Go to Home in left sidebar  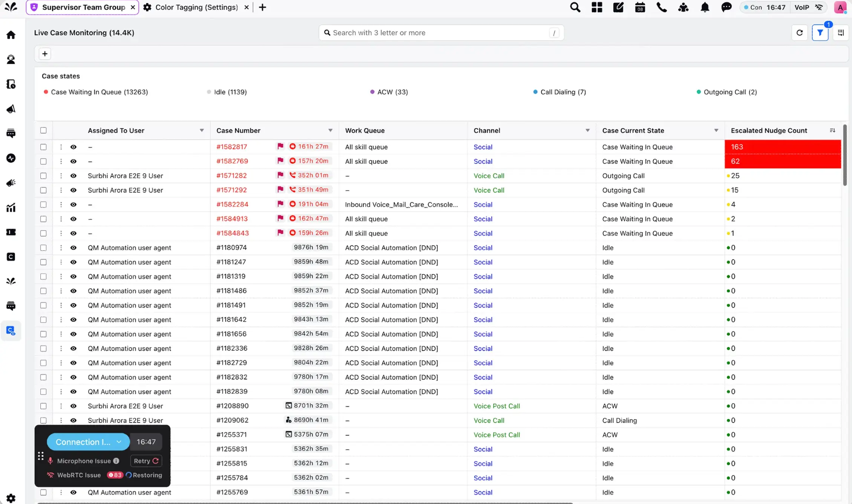11,35
